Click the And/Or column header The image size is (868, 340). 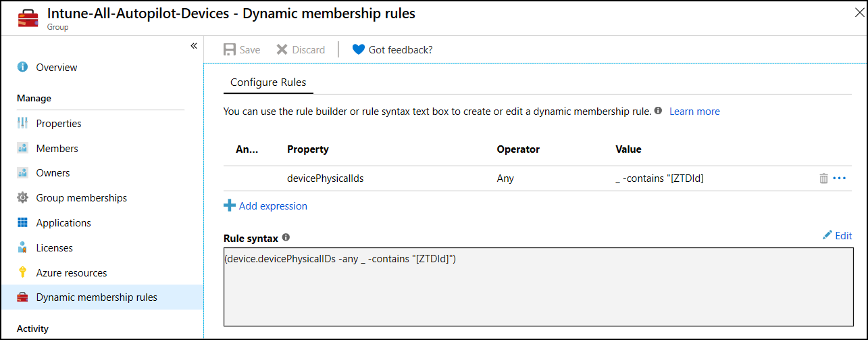click(247, 149)
